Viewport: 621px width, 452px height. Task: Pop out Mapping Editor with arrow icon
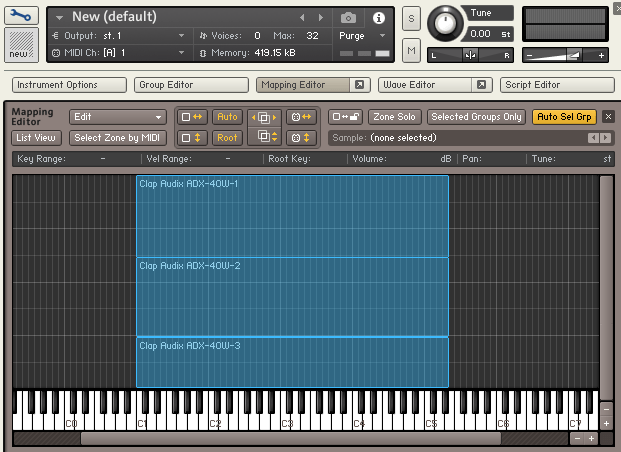[x=361, y=85]
